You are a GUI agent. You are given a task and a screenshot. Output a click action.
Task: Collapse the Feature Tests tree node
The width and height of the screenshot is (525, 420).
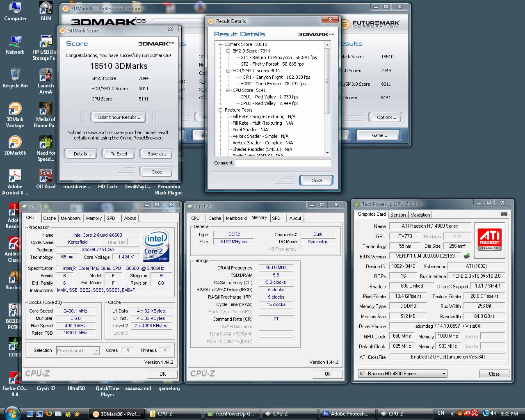221,110
